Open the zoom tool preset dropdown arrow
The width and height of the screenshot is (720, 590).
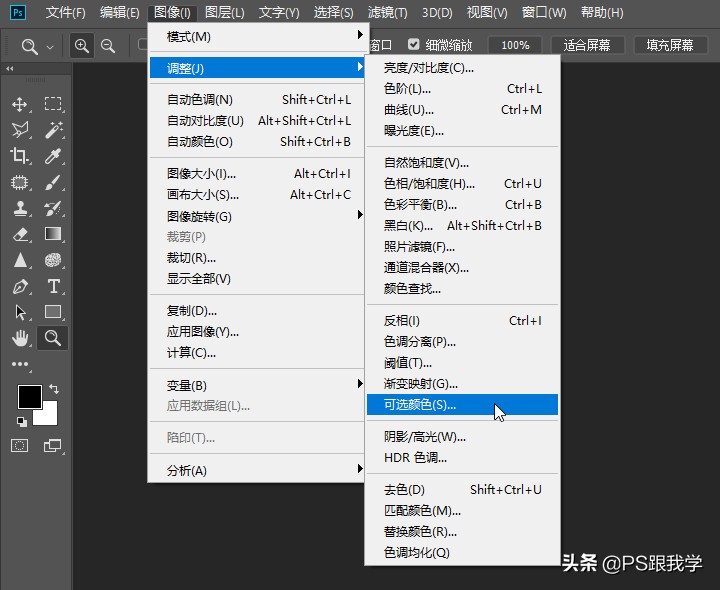pos(50,47)
